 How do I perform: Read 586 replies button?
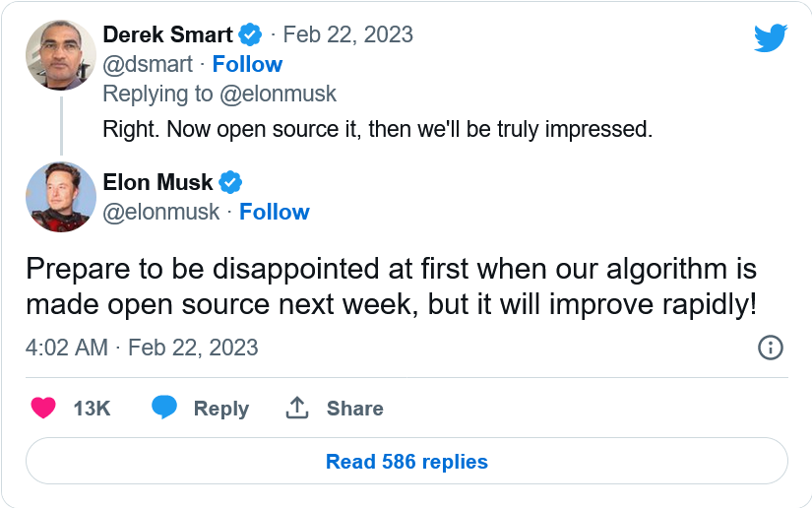point(406,461)
